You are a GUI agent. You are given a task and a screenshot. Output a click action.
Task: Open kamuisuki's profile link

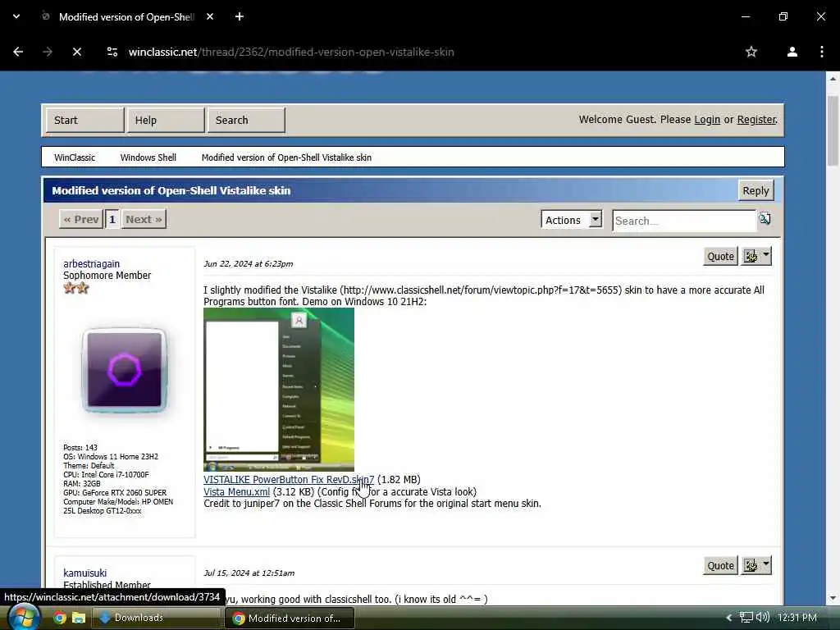[x=84, y=573]
